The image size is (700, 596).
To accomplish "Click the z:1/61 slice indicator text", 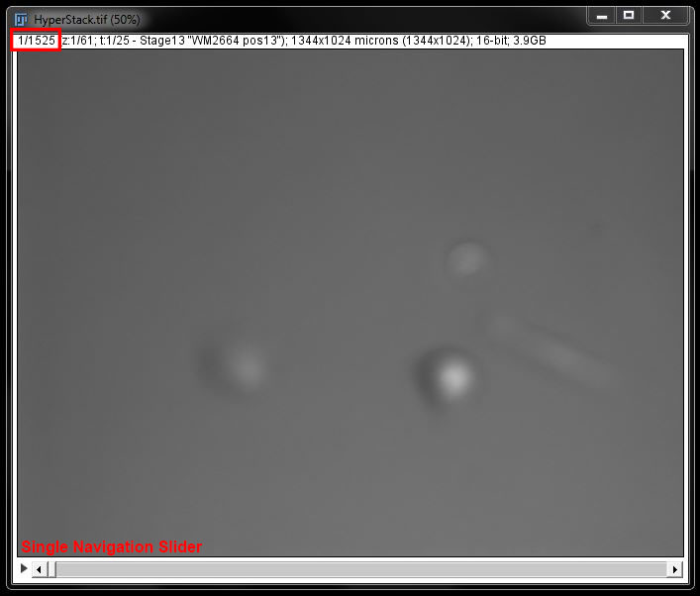I will click(x=80, y=41).
